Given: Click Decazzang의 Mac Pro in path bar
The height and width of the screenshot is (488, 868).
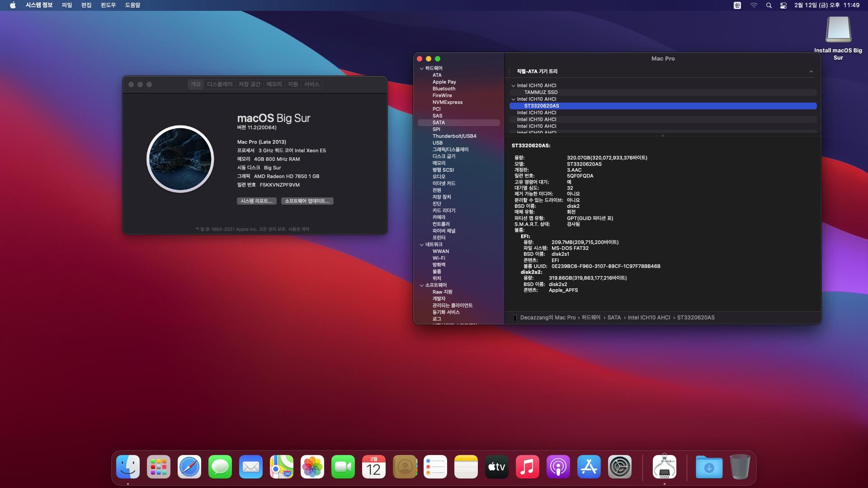Looking at the screenshot, I should [547, 318].
